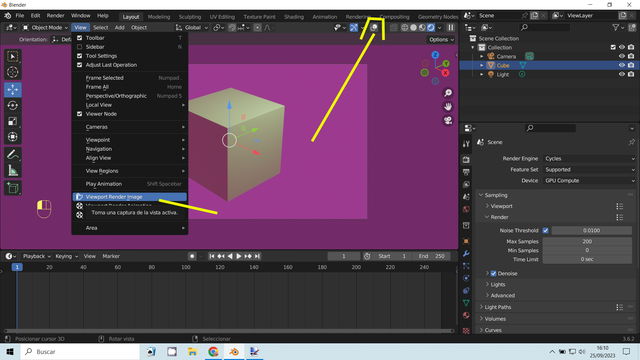Image resolution: width=640 pixels, height=360 pixels.
Task: Open Global transform orientation dropdown
Action: [x=192, y=27]
